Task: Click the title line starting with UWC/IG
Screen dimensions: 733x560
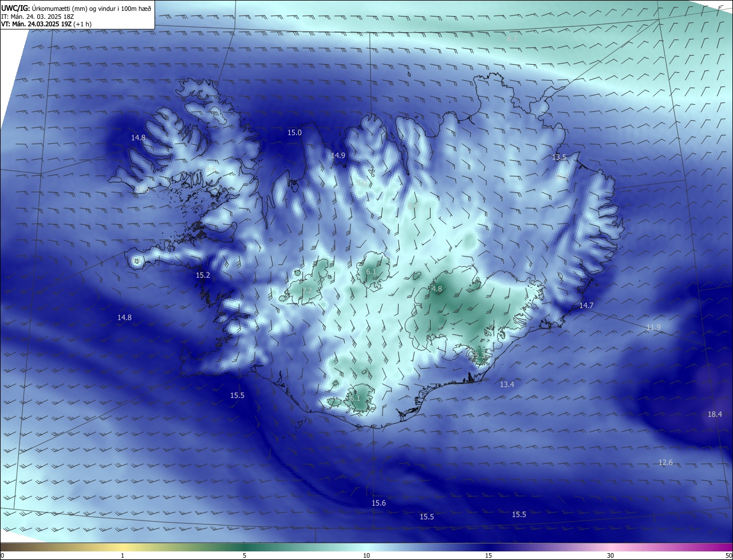Action: 76,8
